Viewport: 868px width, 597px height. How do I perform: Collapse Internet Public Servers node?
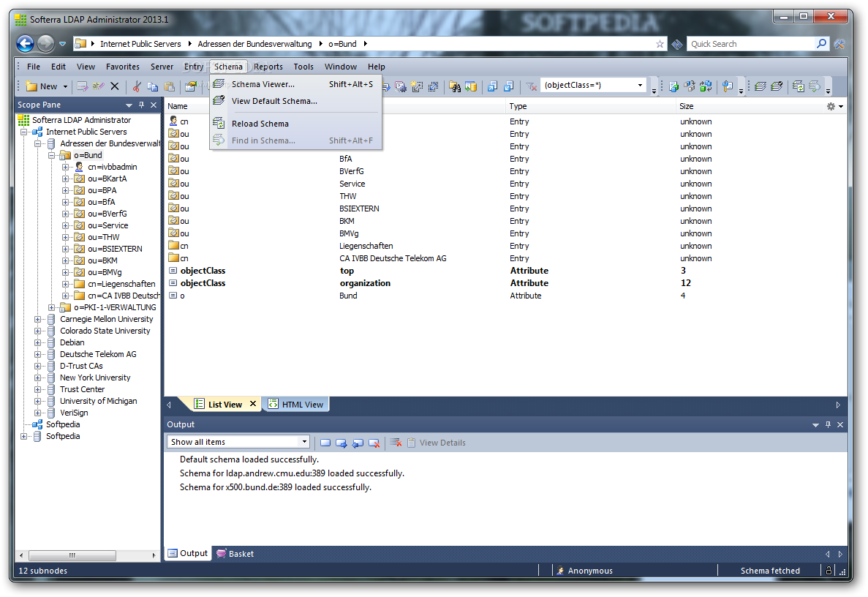tap(24, 132)
